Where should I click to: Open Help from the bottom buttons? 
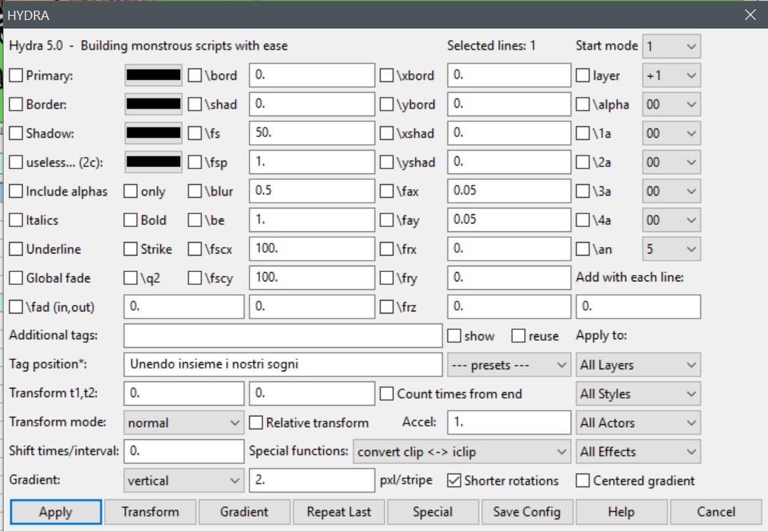pos(622,512)
